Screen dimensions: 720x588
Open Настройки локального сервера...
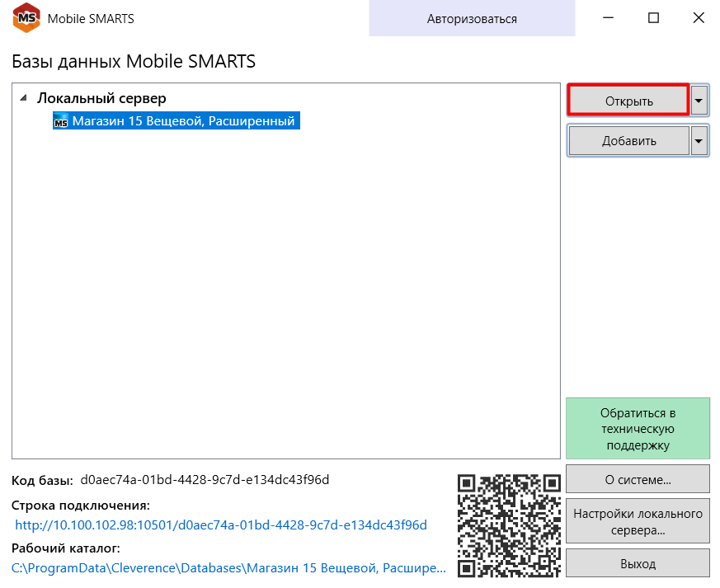pos(638,521)
